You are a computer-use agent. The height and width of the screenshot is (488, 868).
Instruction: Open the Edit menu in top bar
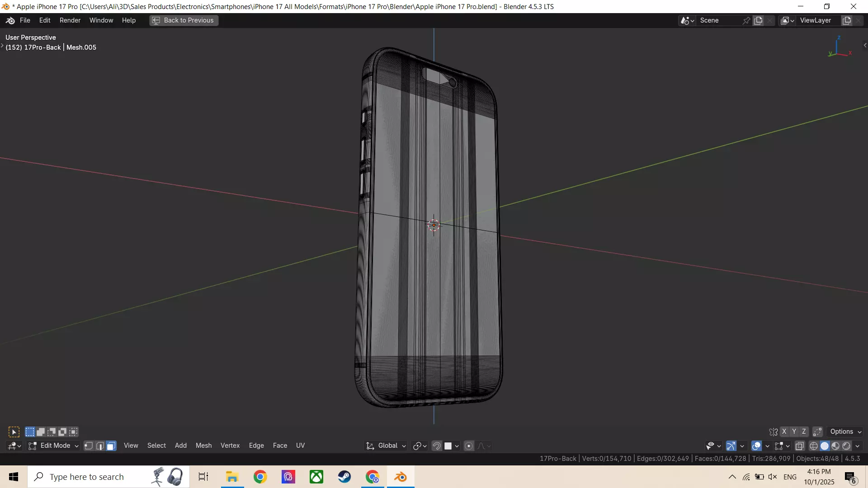[x=45, y=20]
